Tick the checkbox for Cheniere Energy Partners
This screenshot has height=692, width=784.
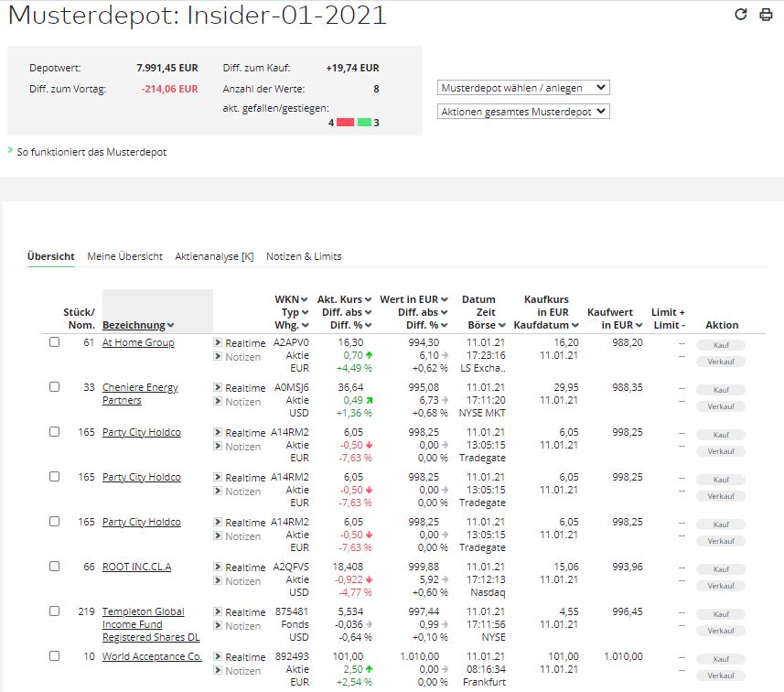tap(55, 387)
